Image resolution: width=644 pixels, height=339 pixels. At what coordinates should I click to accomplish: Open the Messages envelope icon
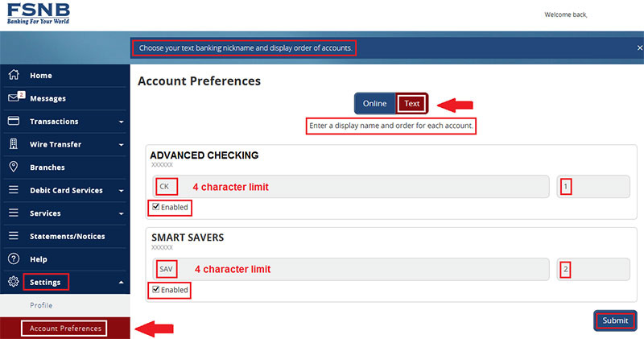(13, 97)
